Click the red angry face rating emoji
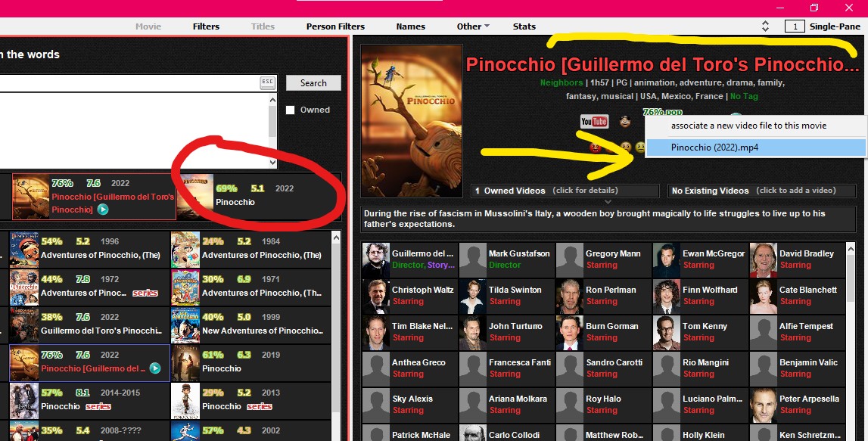 (595, 148)
